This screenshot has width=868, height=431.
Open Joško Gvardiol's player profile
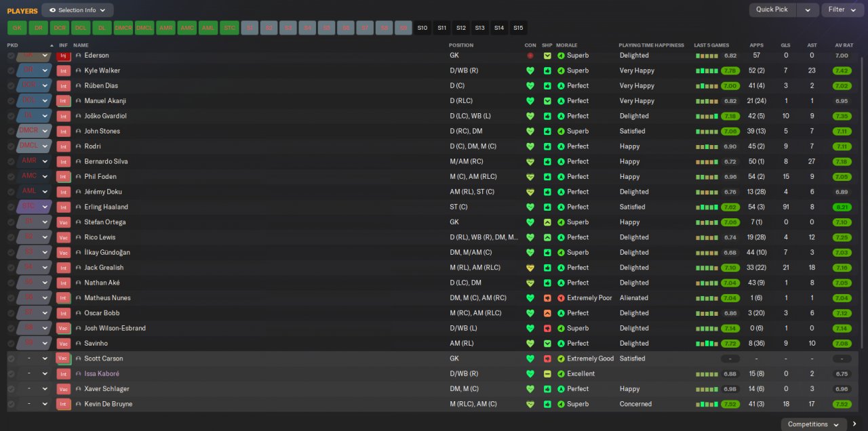pos(105,116)
